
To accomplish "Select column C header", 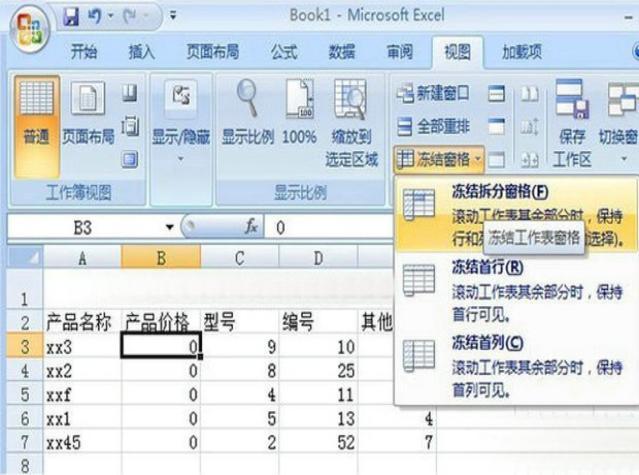I will [240, 257].
